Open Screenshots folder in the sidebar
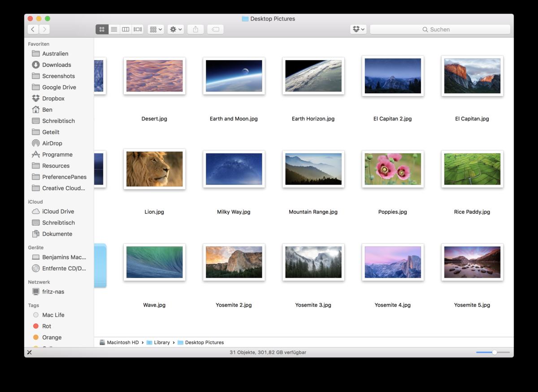This screenshot has width=538, height=392. (x=59, y=76)
